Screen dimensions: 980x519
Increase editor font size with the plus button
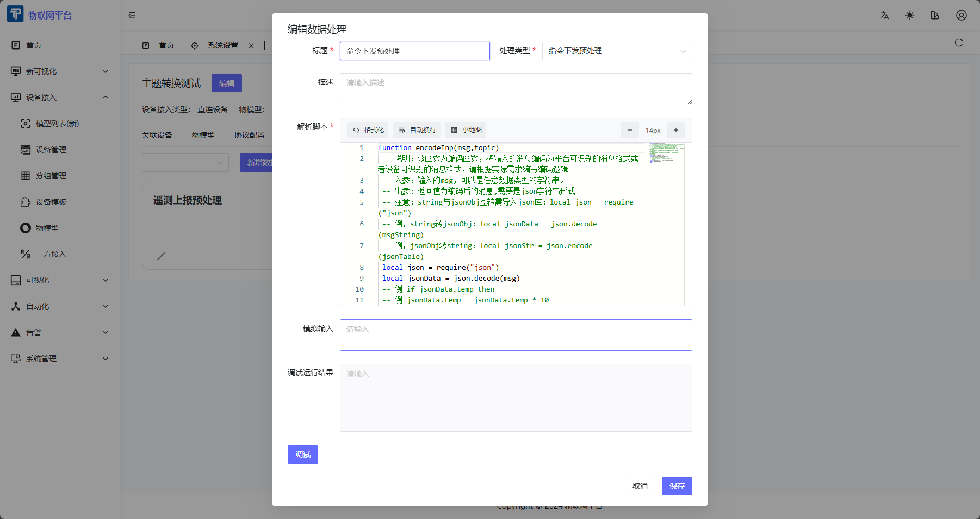(675, 130)
